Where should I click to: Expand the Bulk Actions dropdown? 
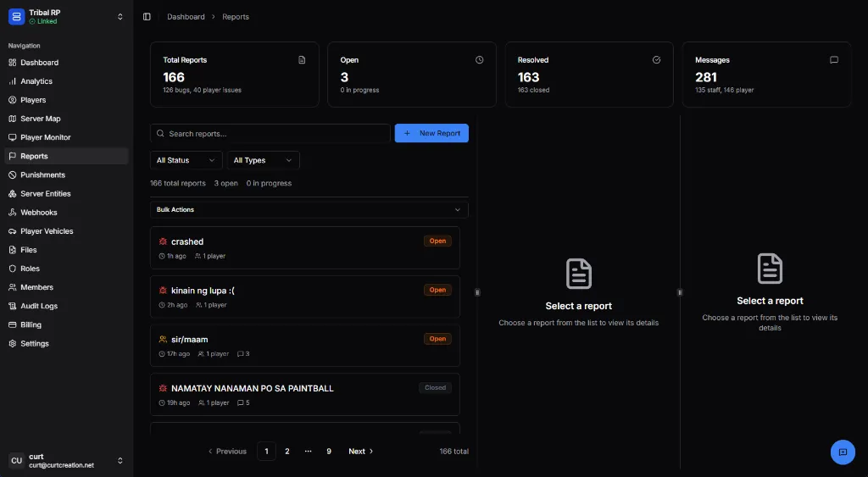point(309,210)
